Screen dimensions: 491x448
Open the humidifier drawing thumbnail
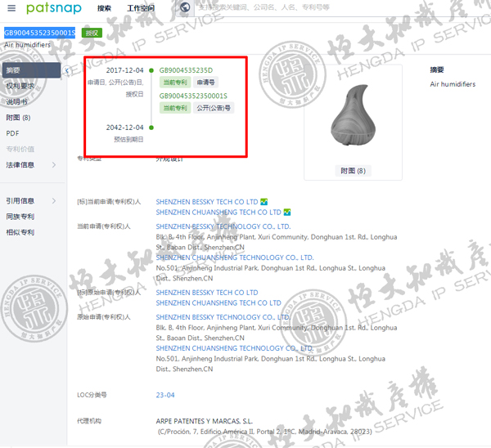(x=354, y=115)
